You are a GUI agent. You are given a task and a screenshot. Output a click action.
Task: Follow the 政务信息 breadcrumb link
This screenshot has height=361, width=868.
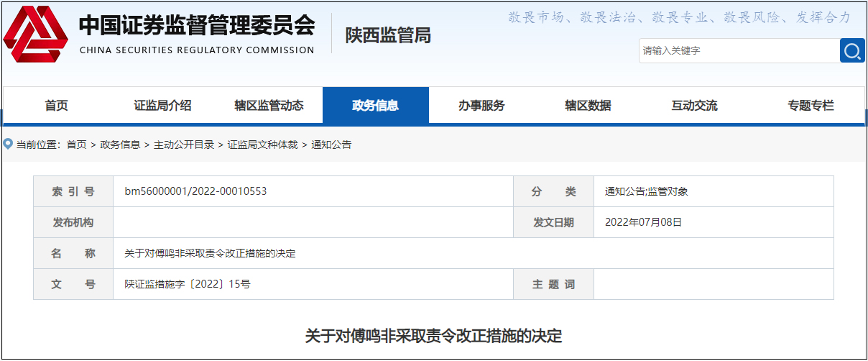120,145
